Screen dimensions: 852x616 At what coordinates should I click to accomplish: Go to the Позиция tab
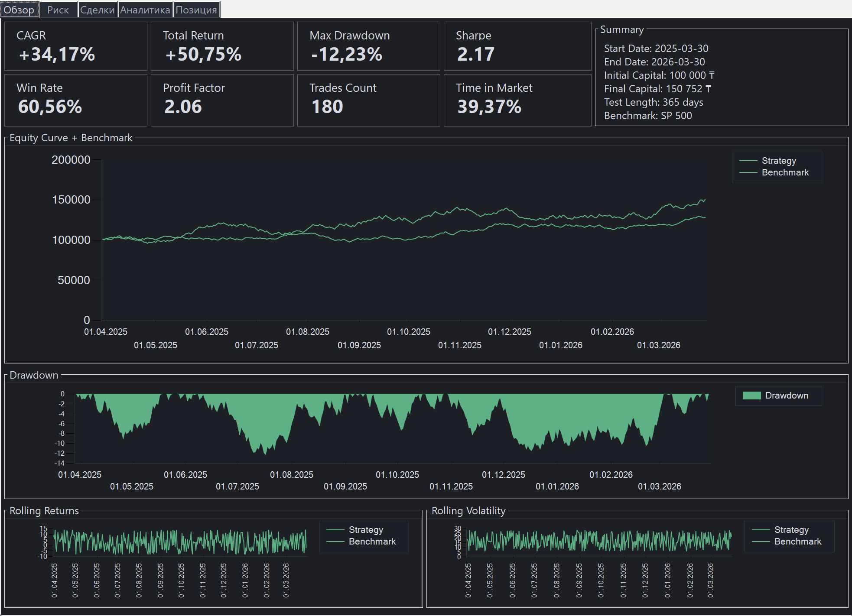tap(196, 10)
